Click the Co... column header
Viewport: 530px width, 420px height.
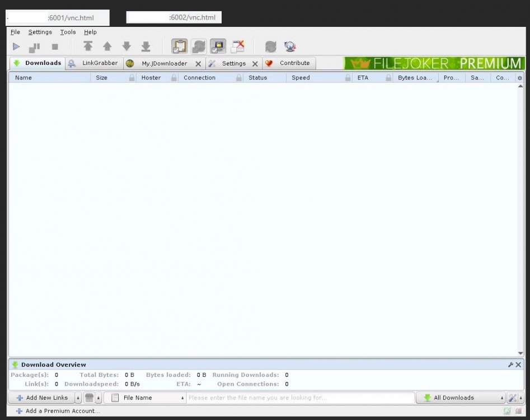point(503,78)
